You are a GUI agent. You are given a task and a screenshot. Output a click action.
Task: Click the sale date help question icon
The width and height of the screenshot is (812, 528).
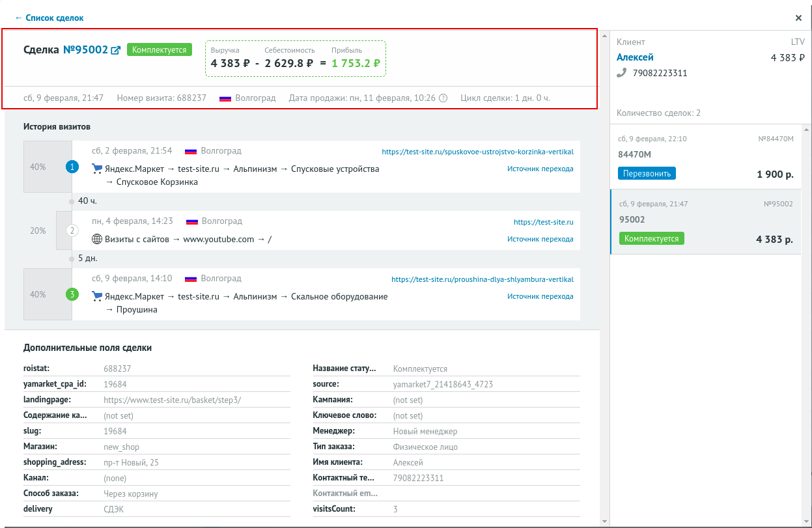pos(443,98)
